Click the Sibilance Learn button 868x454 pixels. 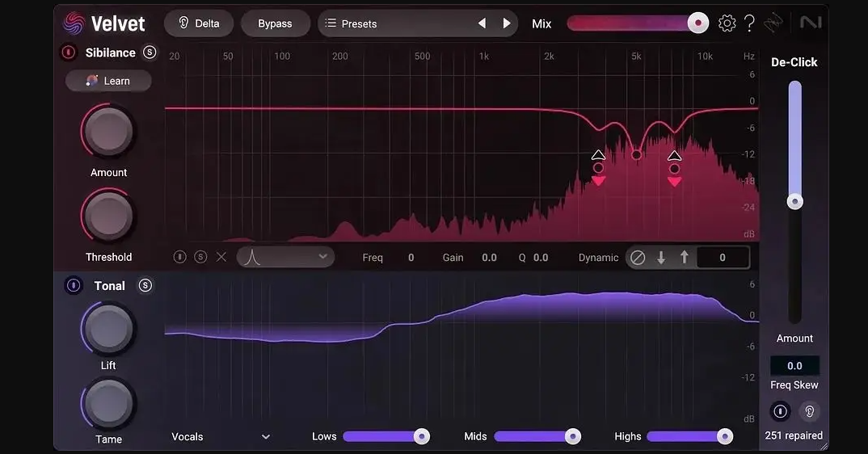pos(108,81)
